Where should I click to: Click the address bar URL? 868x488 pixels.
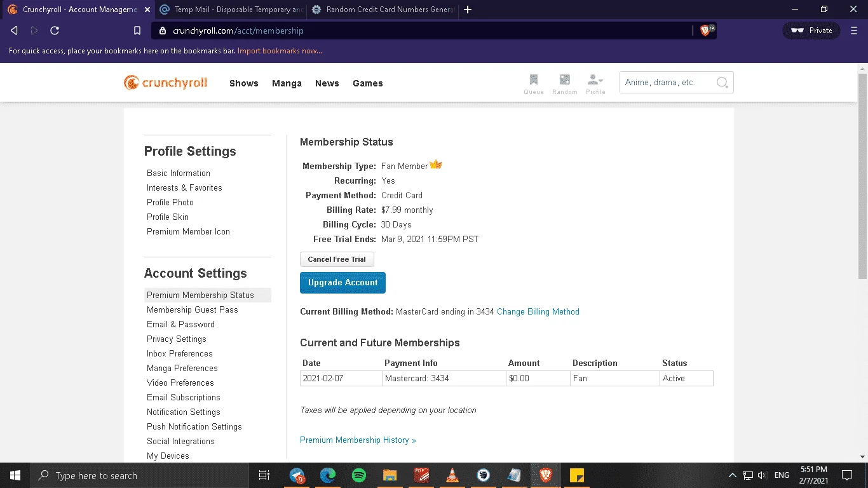[238, 30]
